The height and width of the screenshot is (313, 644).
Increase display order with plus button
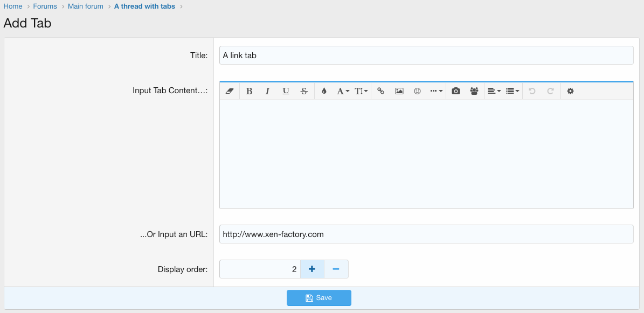pyautogui.click(x=312, y=269)
